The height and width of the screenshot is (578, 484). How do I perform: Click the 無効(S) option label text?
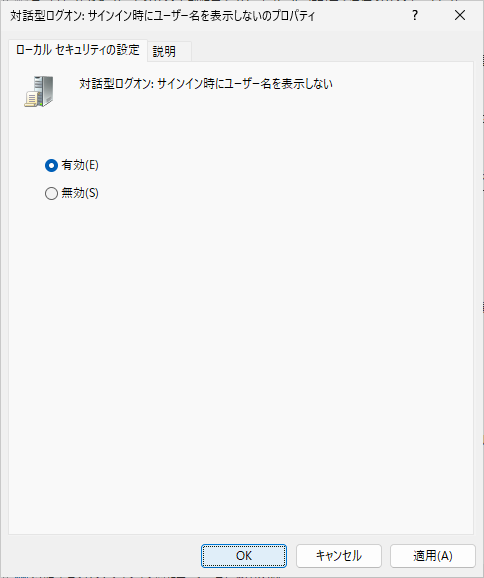point(80,193)
